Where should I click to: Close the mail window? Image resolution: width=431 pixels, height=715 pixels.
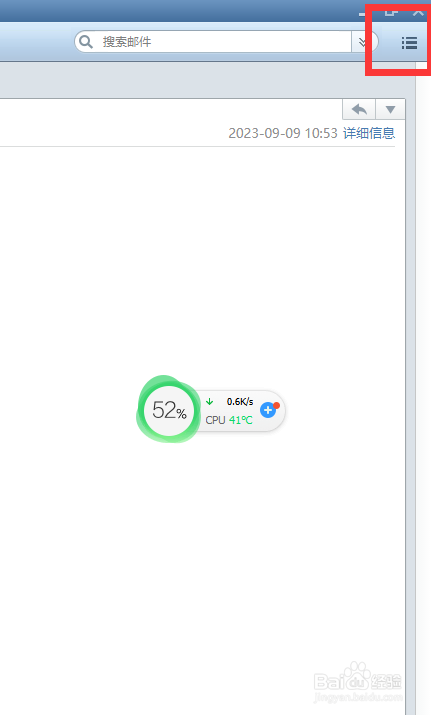[419, 11]
